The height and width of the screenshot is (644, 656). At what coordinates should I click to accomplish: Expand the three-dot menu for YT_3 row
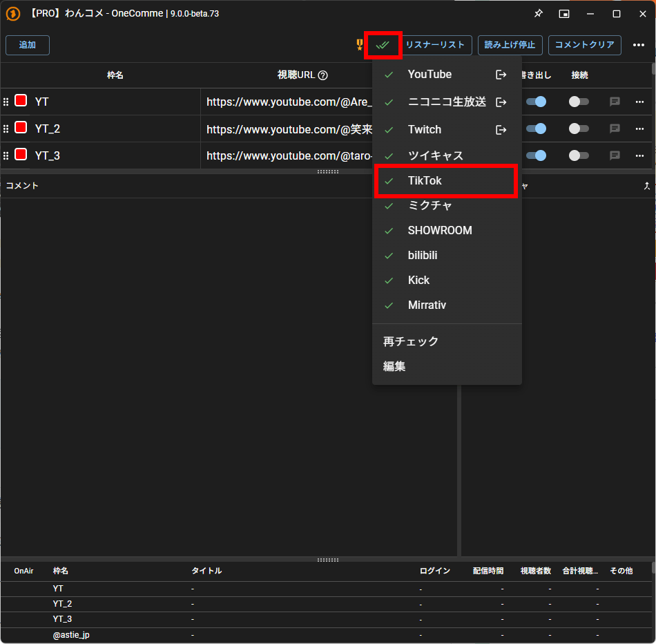(x=639, y=155)
